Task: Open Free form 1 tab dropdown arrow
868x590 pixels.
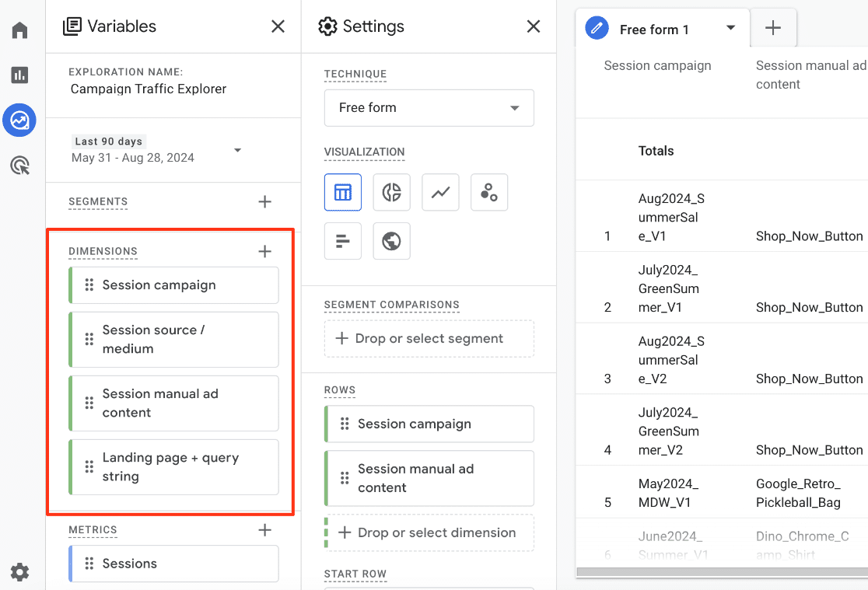Action: 730,28
